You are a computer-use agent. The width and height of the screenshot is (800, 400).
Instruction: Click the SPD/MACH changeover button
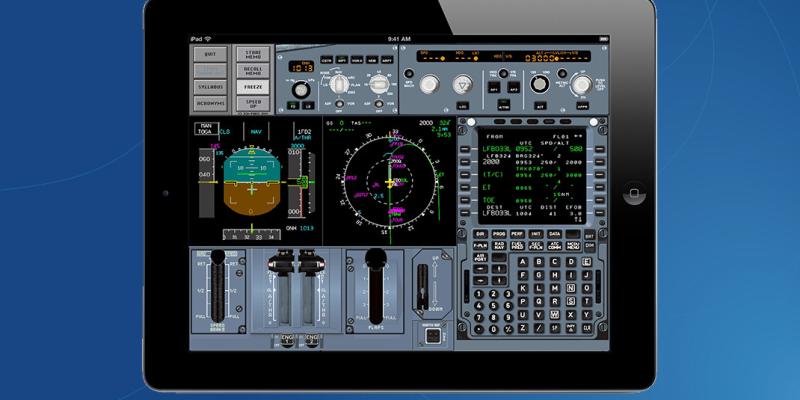[x=409, y=73]
